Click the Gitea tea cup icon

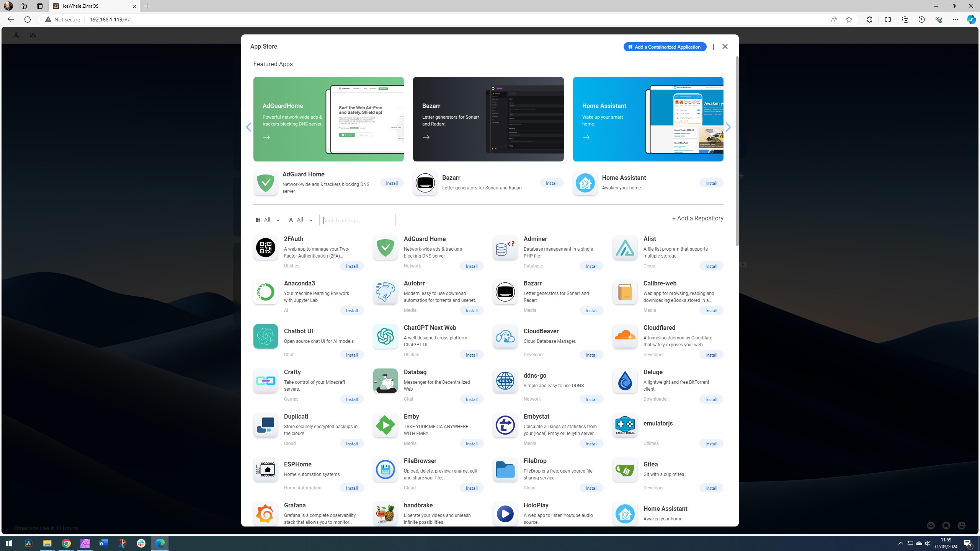tap(625, 469)
